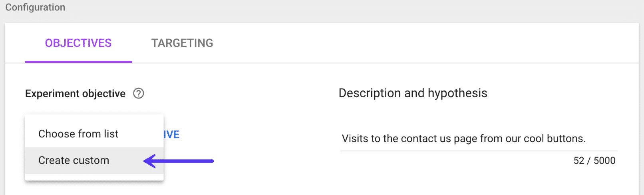Click the Experiment objective label
The height and width of the screenshot is (195, 644).
point(75,94)
